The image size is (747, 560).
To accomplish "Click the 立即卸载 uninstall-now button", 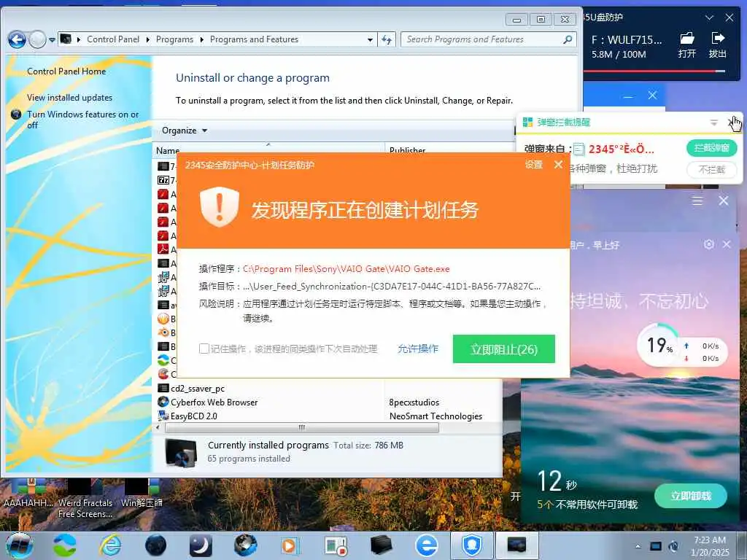I will 691,496.
